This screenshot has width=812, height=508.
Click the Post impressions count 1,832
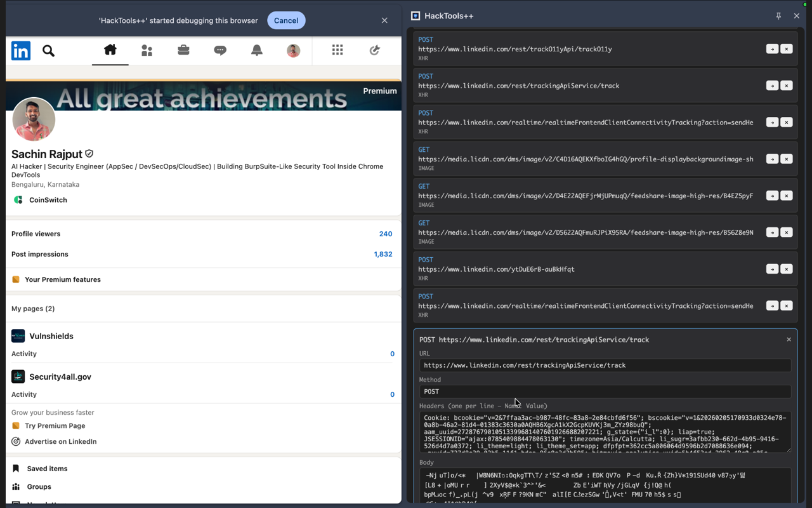pos(383,254)
